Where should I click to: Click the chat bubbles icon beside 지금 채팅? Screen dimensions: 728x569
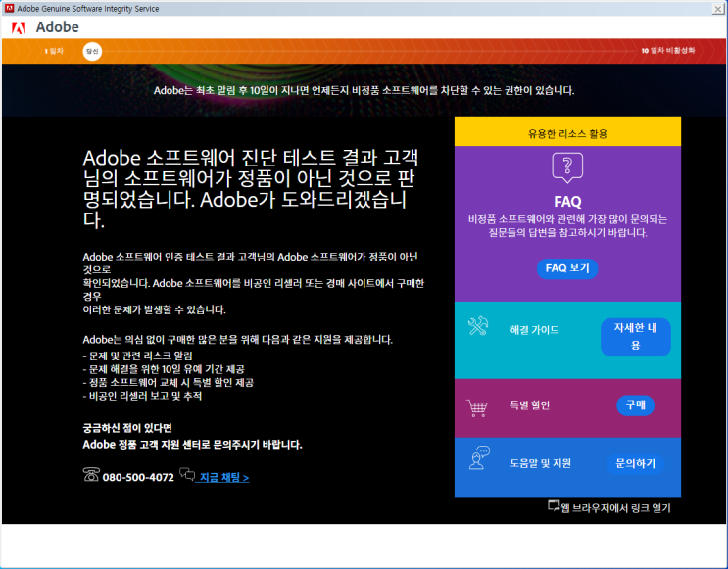pyautogui.click(x=187, y=474)
